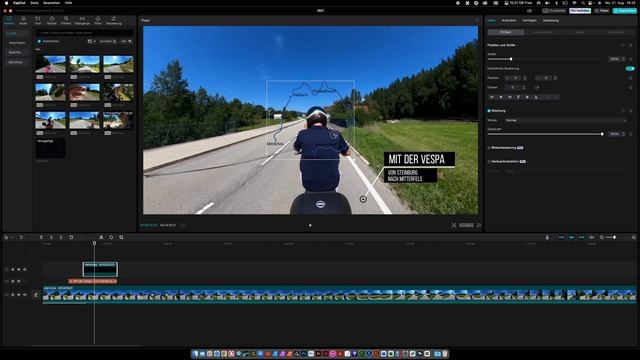Open timeline settings gear icon
640x360 pixels.
coord(634,237)
